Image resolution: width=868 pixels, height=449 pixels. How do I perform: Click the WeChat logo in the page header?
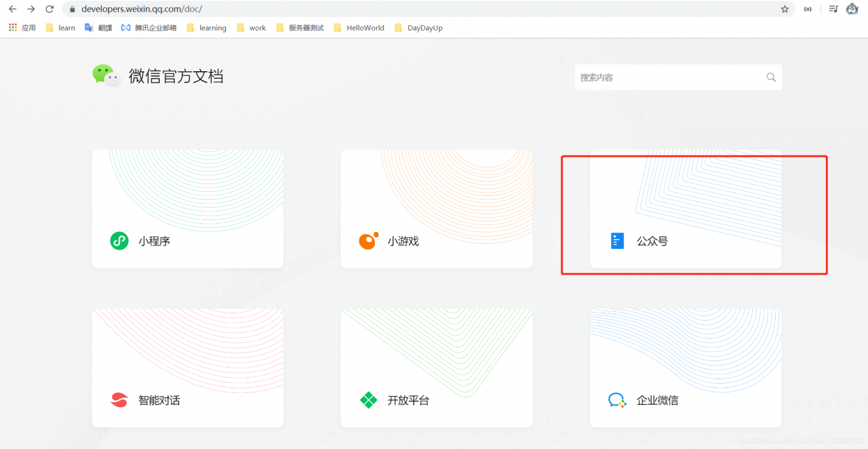[105, 76]
